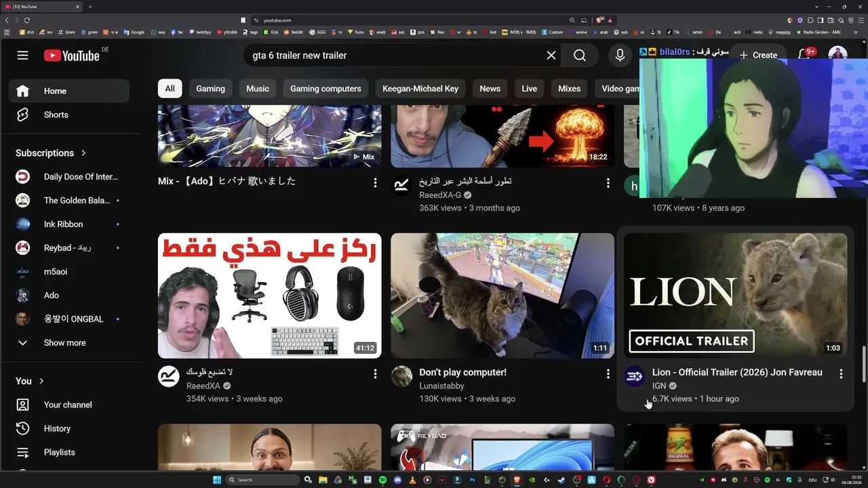Go to the YouTube logo homepage
This screenshot has height=488, width=868.
click(72, 56)
